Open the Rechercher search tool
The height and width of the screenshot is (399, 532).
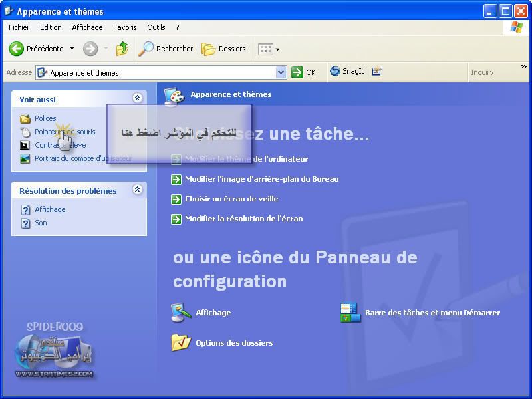coord(166,49)
